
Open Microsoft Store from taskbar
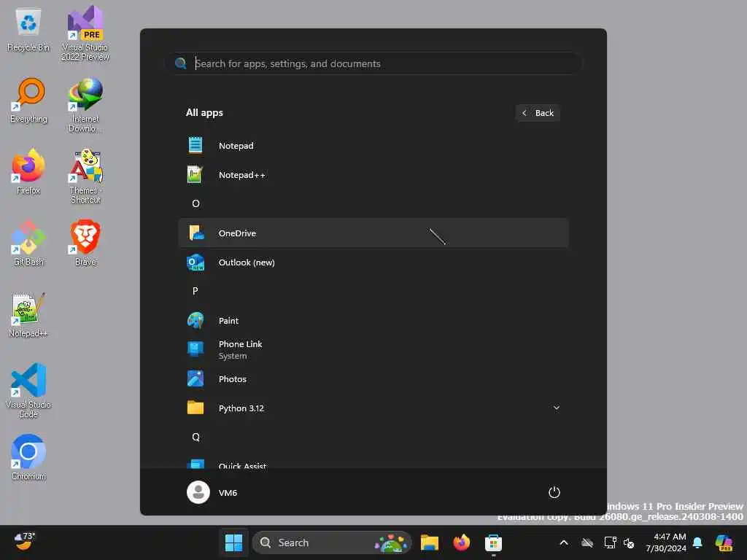(x=493, y=542)
